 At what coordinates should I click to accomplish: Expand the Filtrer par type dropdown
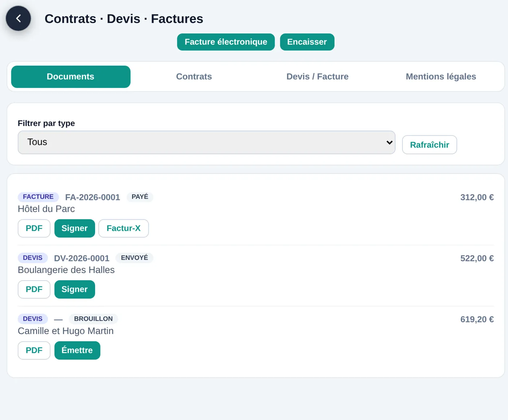[x=206, y=142]
